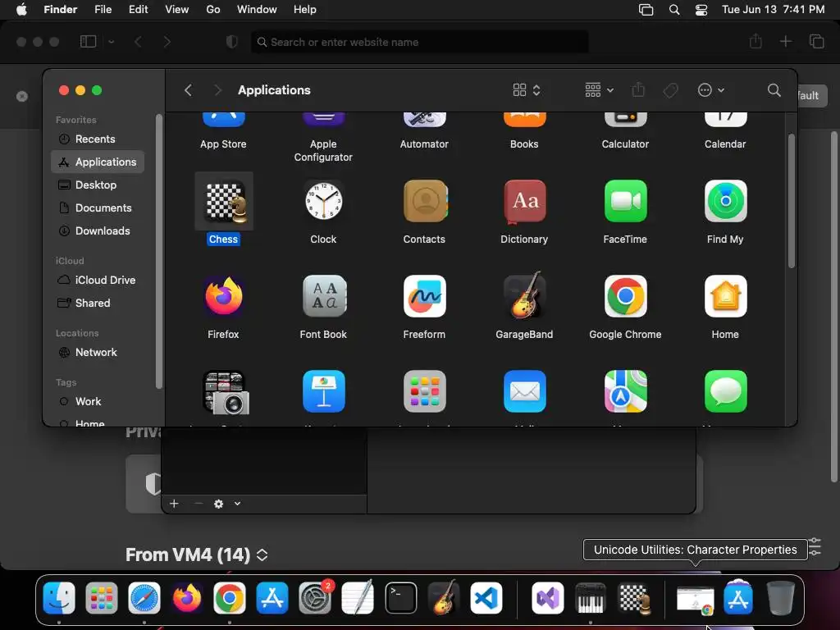Open the Finder menu in menu bar

[x=61, y=10]
